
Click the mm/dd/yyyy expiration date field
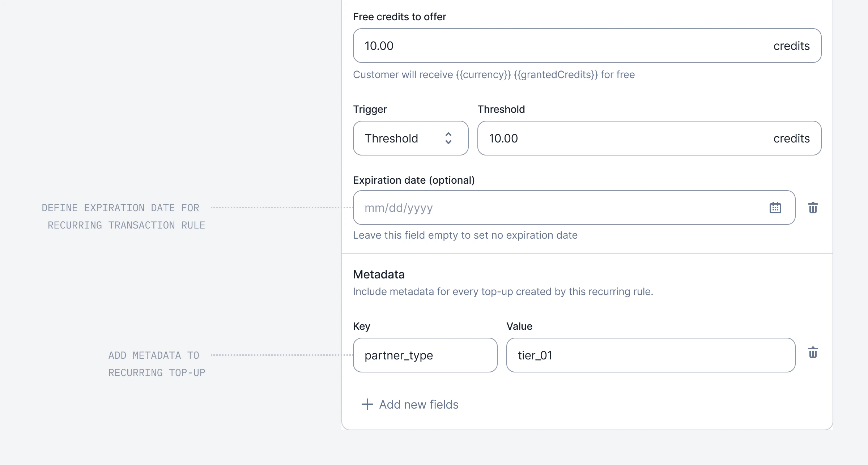click(574, 208)
